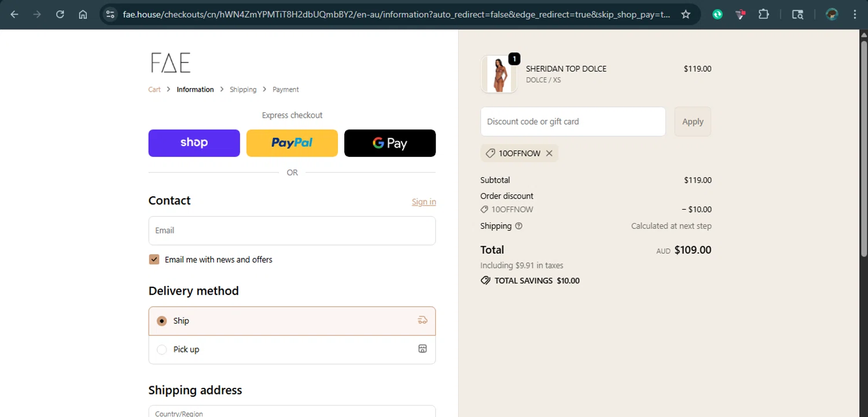This screenshot has height=417, width=868.
Task: Open the Chrome three-dot menu
Action: [x=855, y=14]
